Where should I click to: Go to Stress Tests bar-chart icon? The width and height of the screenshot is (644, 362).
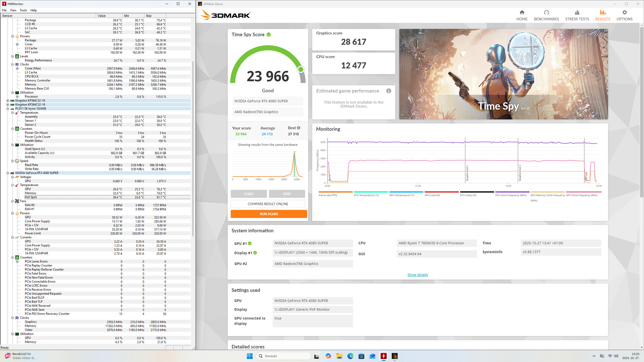[577, 13]
